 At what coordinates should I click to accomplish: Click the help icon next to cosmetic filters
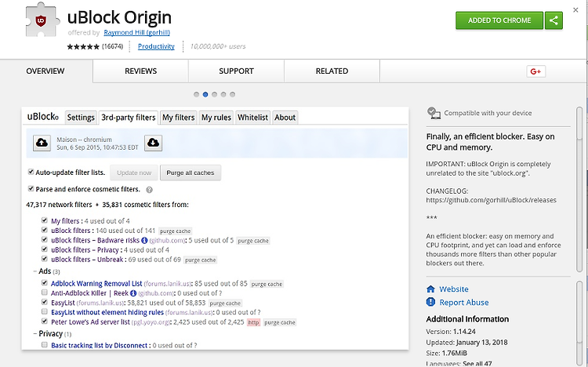149,190
